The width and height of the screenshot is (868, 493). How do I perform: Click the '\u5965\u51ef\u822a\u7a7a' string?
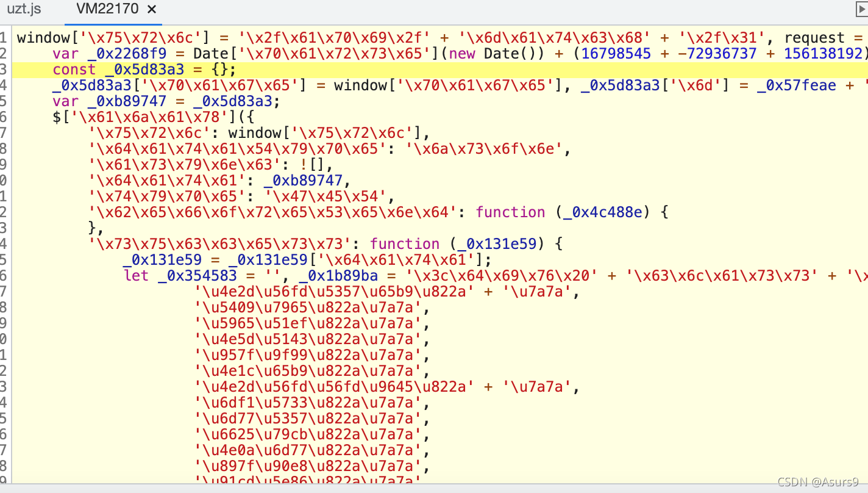(x=308, y=323)
